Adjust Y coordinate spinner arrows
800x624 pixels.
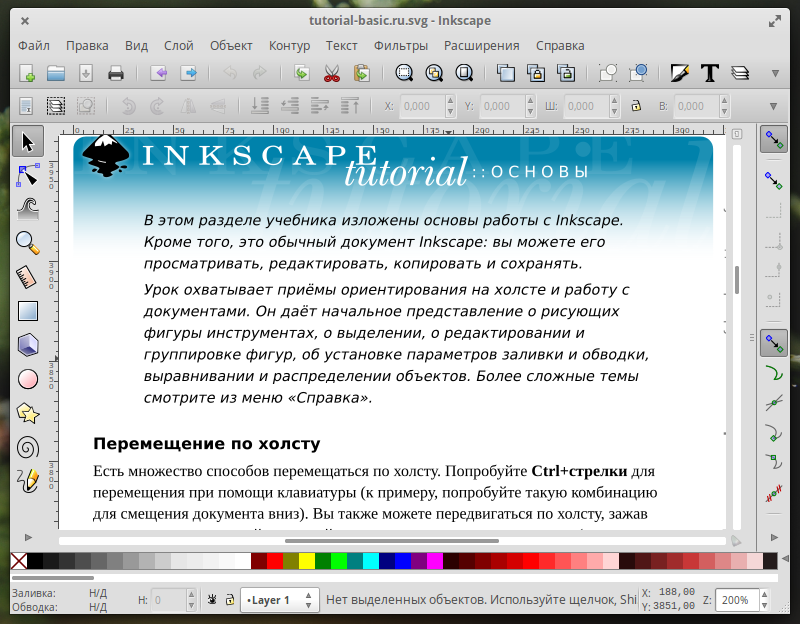click(530, 106)
